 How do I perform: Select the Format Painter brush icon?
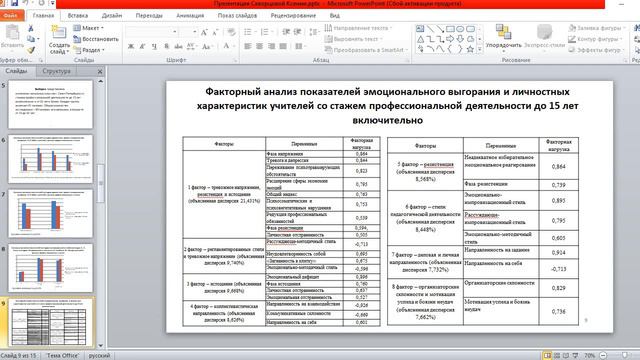click(31, 50)
